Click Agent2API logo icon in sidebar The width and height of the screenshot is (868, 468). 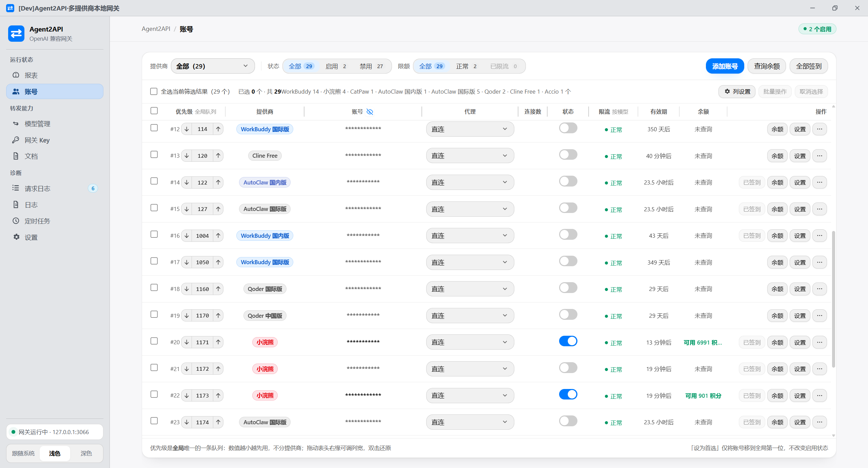(x=16, y=34)
